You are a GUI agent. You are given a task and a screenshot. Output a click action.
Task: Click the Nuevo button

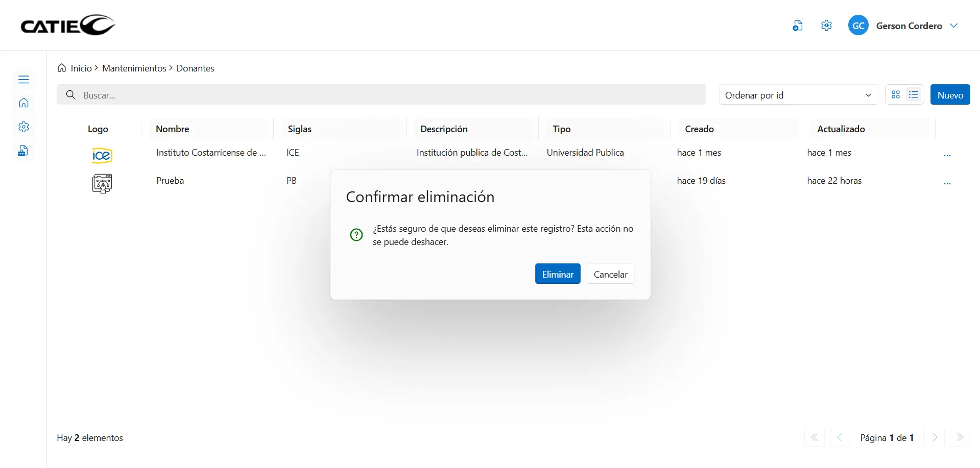(x=950, y=95)
